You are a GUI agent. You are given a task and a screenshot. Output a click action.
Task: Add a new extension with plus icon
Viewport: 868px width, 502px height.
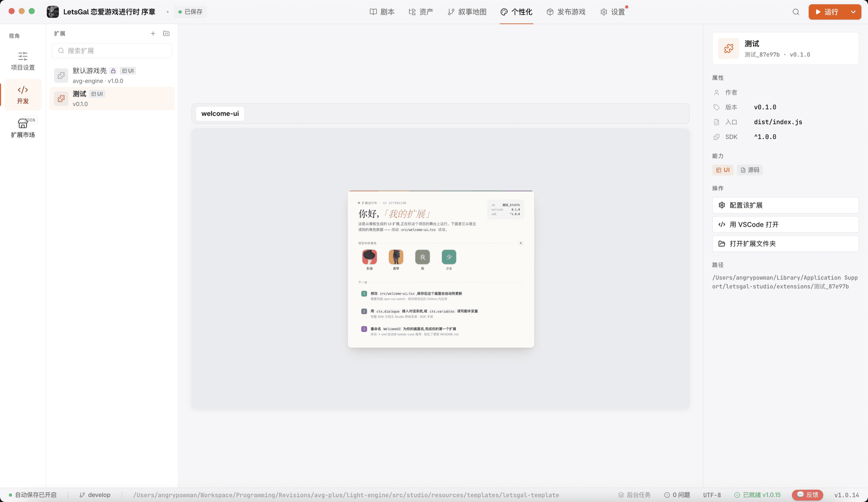(x=153, y=33)
